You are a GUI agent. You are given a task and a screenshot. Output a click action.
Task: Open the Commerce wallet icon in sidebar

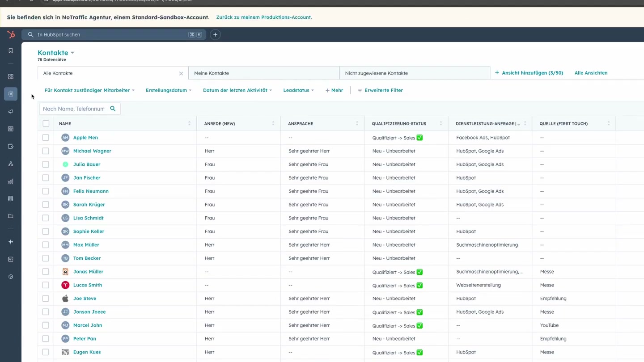point(10,146)
